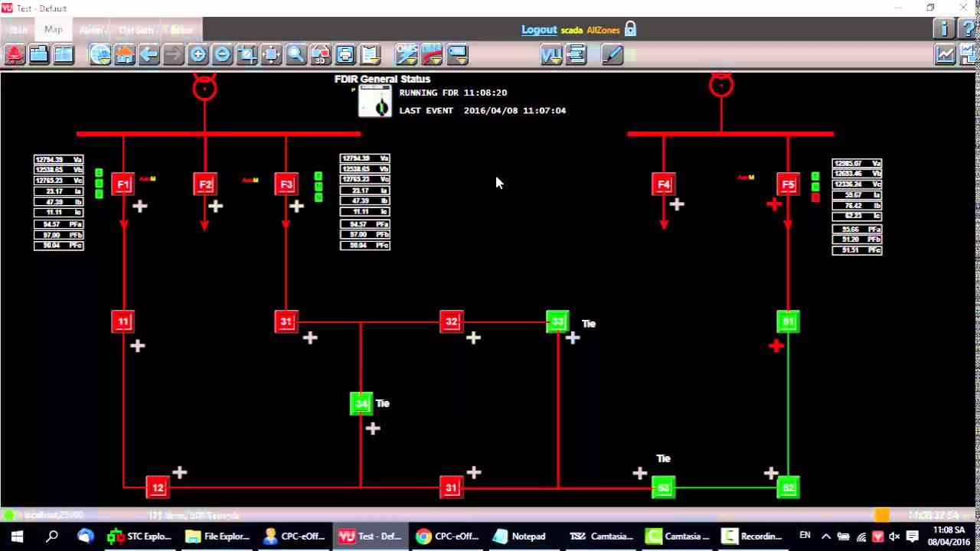Open the Alarm tab

(x=91, y=30)
